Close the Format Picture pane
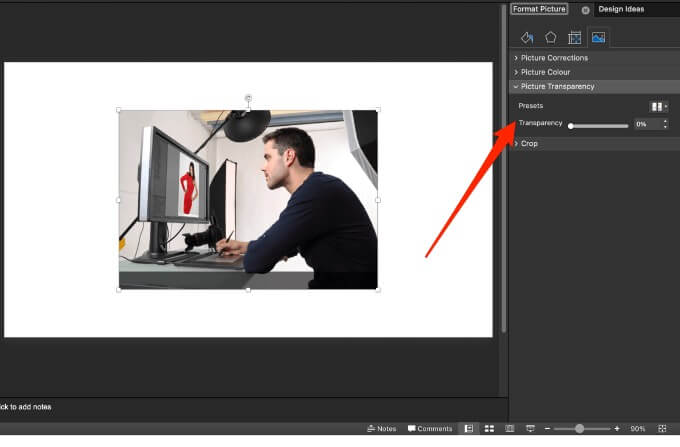 coord(585,10)
